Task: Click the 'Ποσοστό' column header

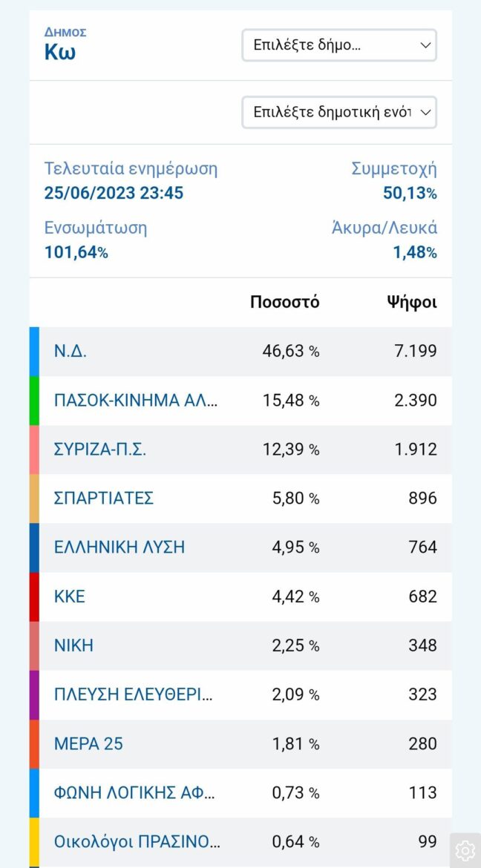Action: [x=285, y=302]
